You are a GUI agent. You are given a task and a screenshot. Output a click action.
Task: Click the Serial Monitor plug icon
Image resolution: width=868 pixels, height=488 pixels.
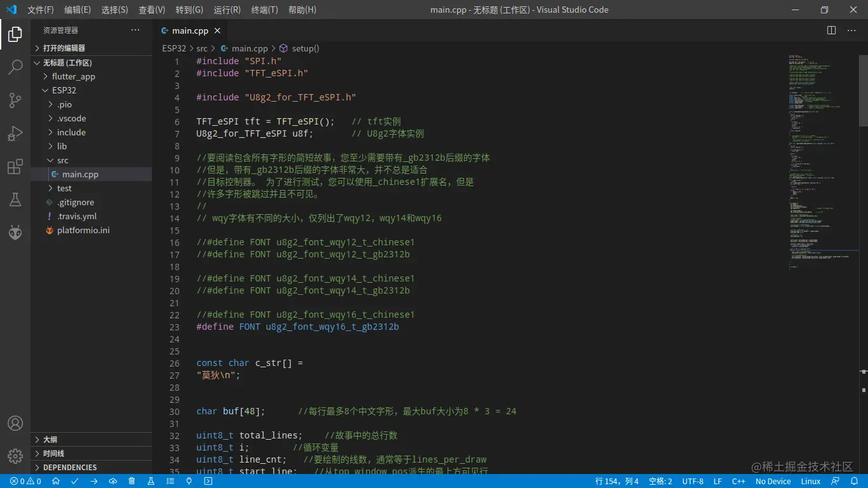coord(189,482)
